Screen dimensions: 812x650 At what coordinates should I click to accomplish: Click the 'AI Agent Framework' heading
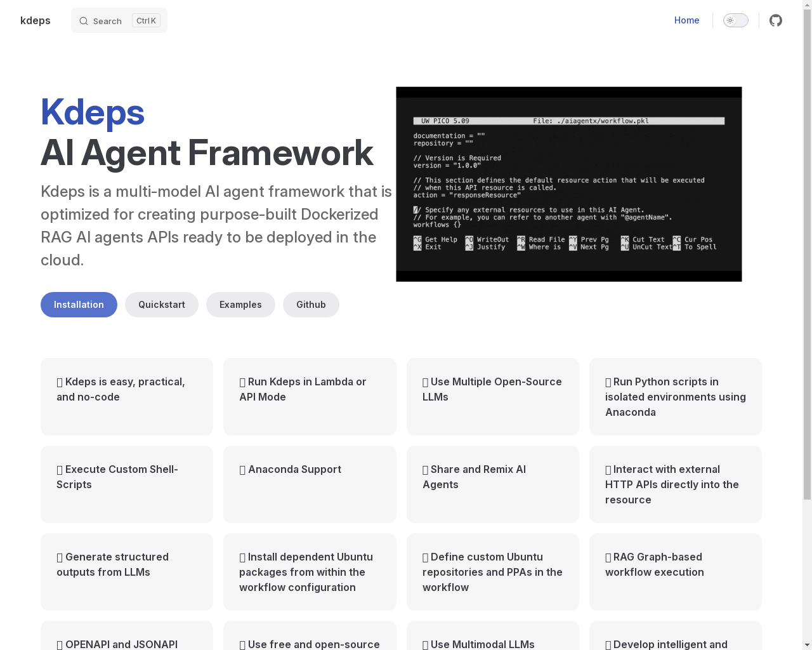(x=207, y=153)
